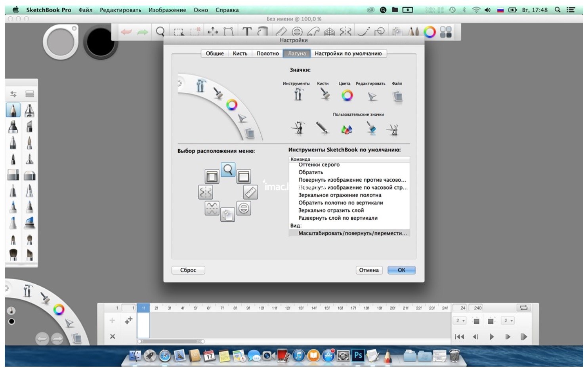The image size is (588, 373).
Task: Click the Сброс button
Action: (188, 270)
